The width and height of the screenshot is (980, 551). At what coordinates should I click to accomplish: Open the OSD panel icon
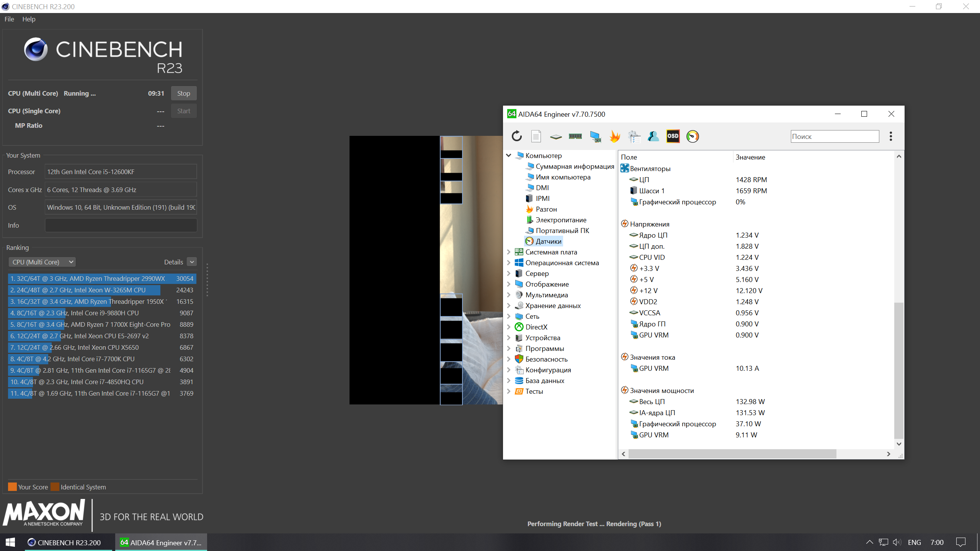tap(673, 136)
